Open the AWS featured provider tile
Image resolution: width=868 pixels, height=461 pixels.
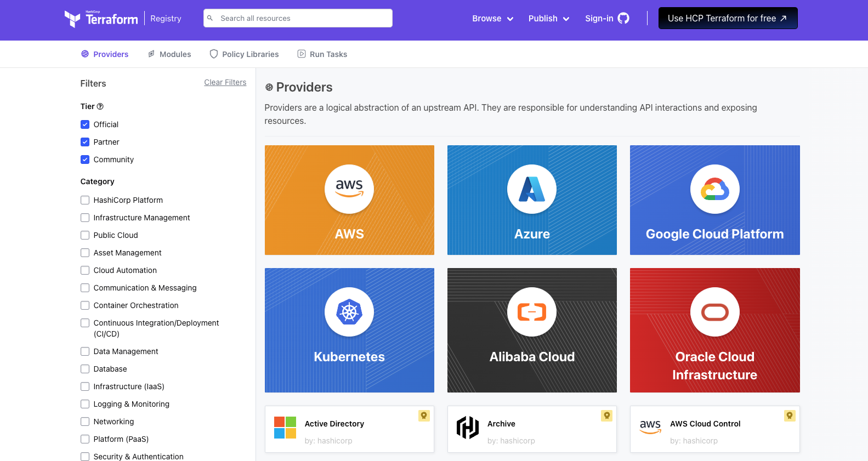pyautogui.click(x=349, y=200)
